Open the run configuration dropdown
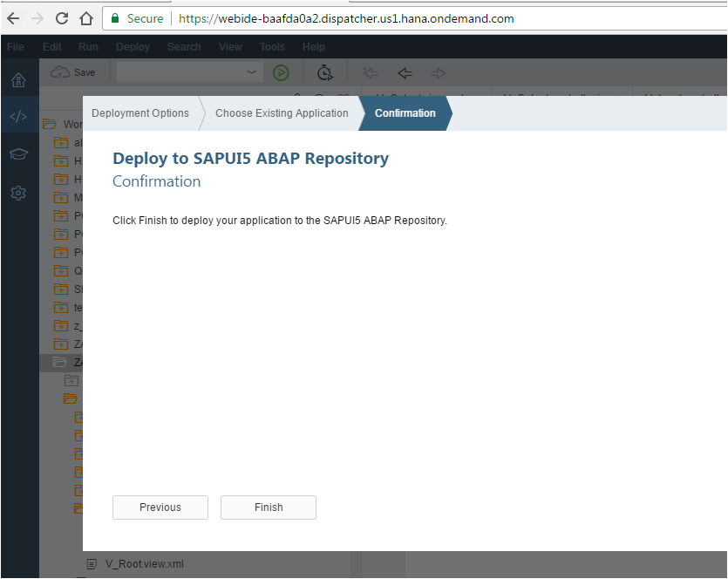The height and width of the screenshot is (579, 728). 189,72
